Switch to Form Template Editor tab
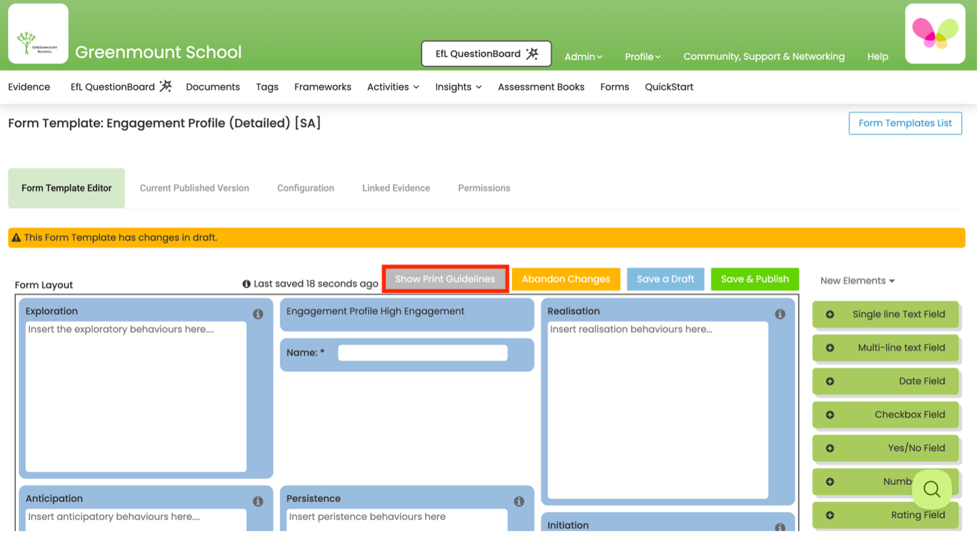980x533 pixels. (x=67, y=189)
